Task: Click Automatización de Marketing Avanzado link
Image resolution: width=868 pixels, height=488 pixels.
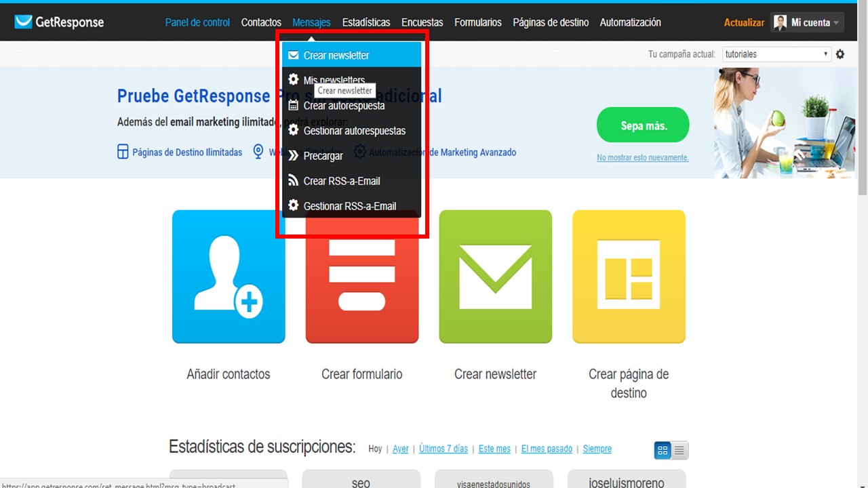Action: point(442,152)
